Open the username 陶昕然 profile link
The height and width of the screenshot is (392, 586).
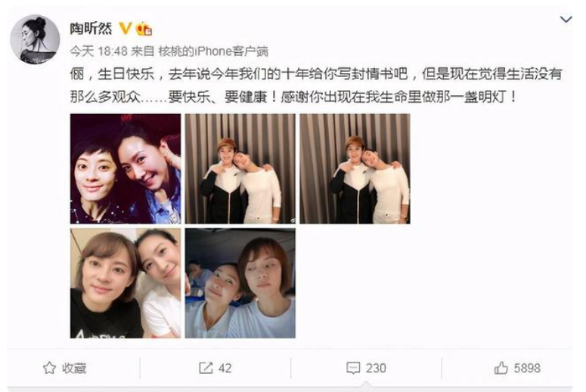coord(91,29)
